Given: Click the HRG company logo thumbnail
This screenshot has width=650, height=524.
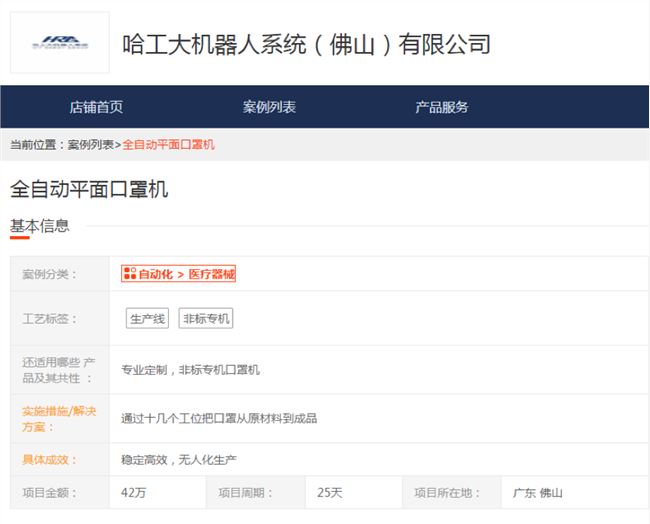Looking at the screenshot, I should (60, 42).
